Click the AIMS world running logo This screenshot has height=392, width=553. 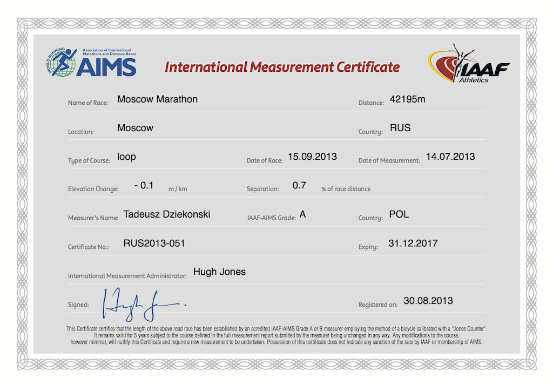point(91,62)
